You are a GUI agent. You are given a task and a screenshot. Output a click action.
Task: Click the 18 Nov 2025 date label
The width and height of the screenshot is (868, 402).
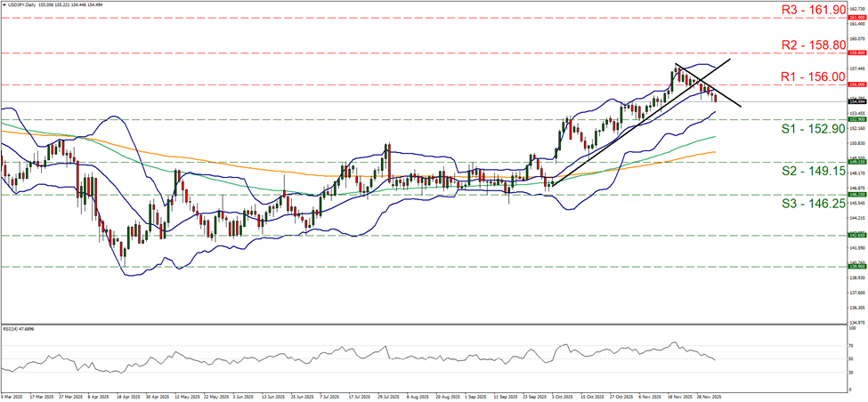[679, 397]
